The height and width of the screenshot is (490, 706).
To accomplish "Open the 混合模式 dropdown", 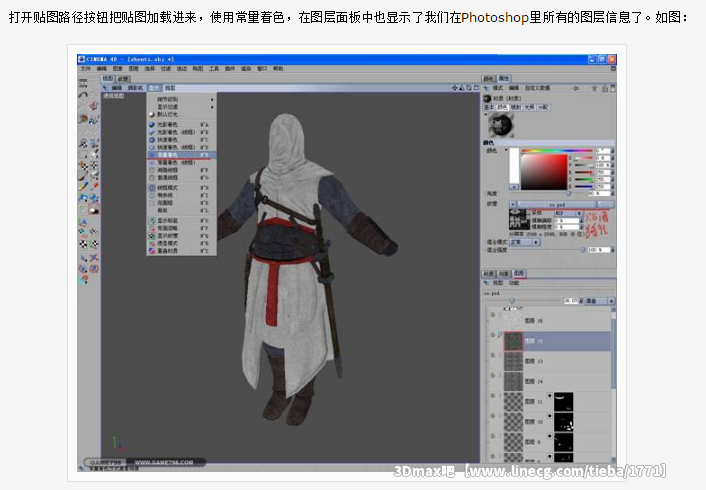I will coord(525,242).
